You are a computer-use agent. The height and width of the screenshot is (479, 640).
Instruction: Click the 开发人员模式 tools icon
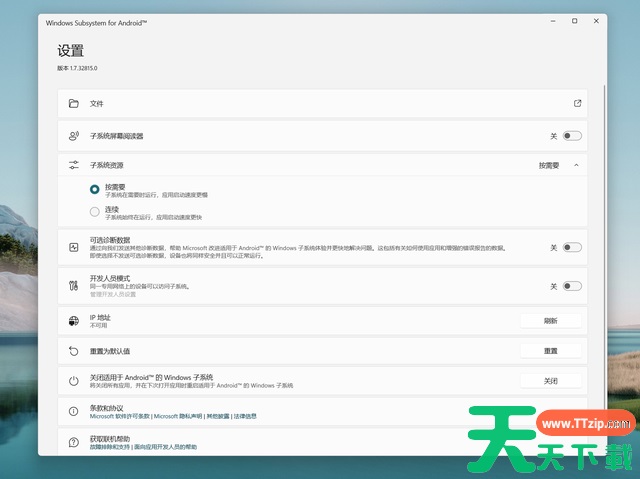click(x=73, y=286)
